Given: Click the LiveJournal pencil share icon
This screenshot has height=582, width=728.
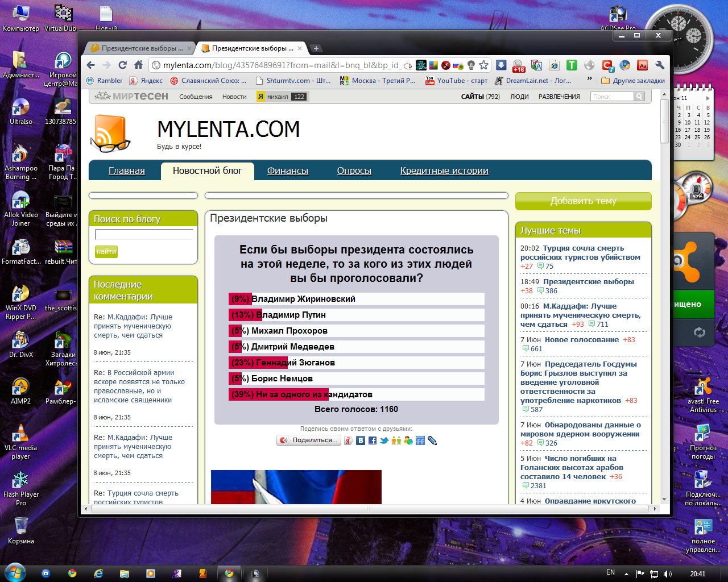Looking at the screenshot, I should coord(432,440).
